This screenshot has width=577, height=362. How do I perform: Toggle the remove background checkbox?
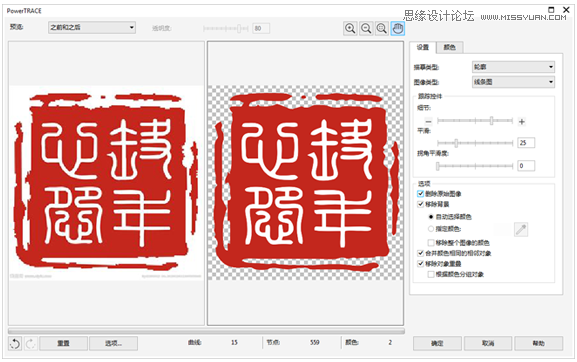coord(421,204)
